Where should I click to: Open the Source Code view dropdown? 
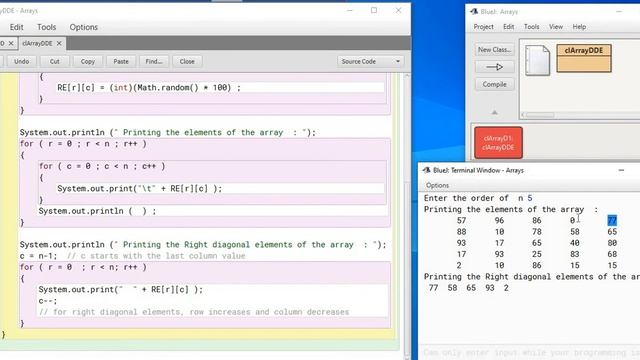(370, 61)
